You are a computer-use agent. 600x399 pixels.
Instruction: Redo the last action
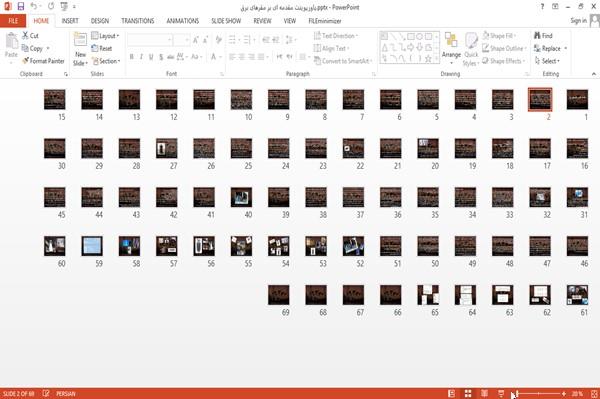pos(51,7)
